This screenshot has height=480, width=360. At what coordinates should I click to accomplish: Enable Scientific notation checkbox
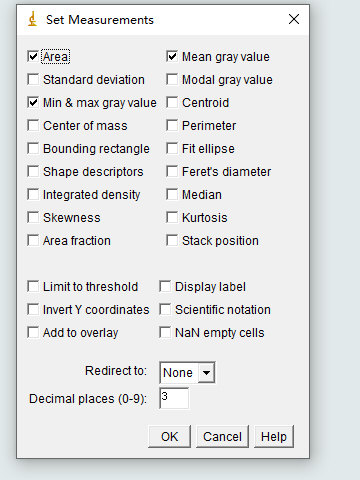(165, 309)
